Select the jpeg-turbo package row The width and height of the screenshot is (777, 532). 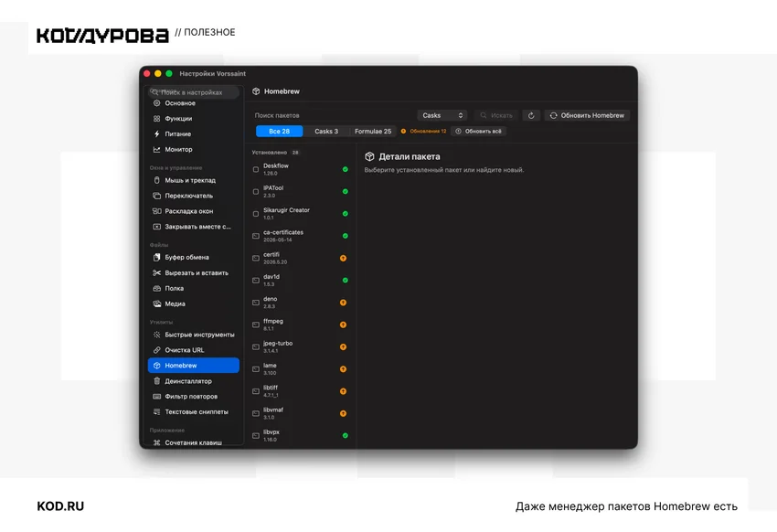(x=301, y=346)
